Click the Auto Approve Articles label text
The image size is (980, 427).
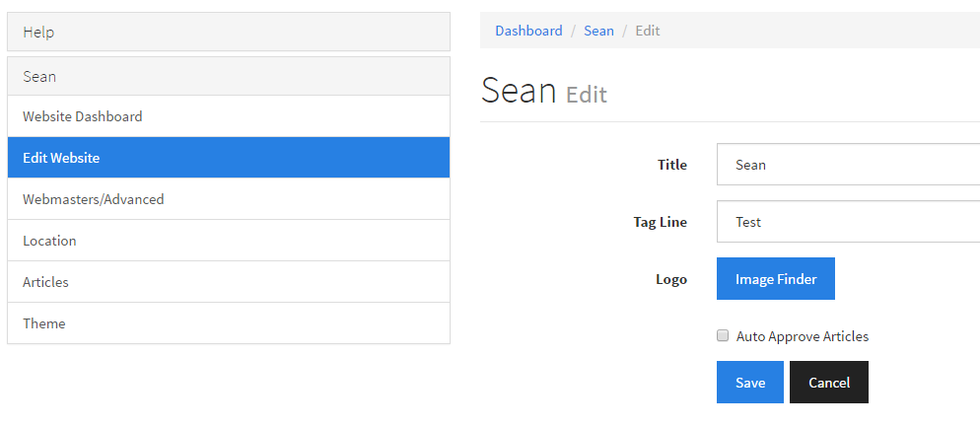(803, 336)
